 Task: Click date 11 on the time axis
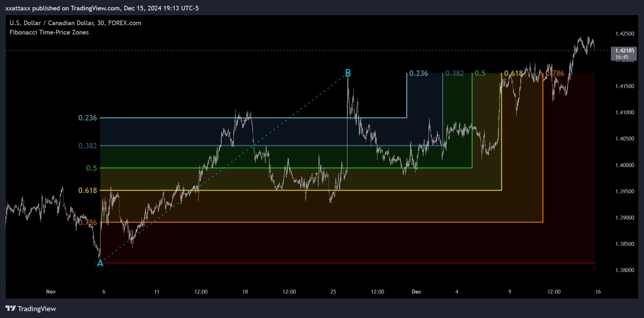coord(157,292)
